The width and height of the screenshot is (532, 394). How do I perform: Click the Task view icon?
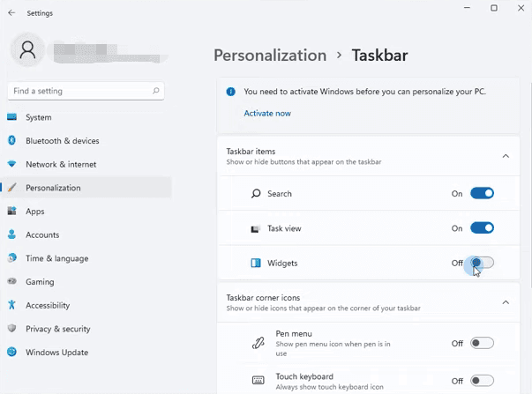click(x=256, y=229)
